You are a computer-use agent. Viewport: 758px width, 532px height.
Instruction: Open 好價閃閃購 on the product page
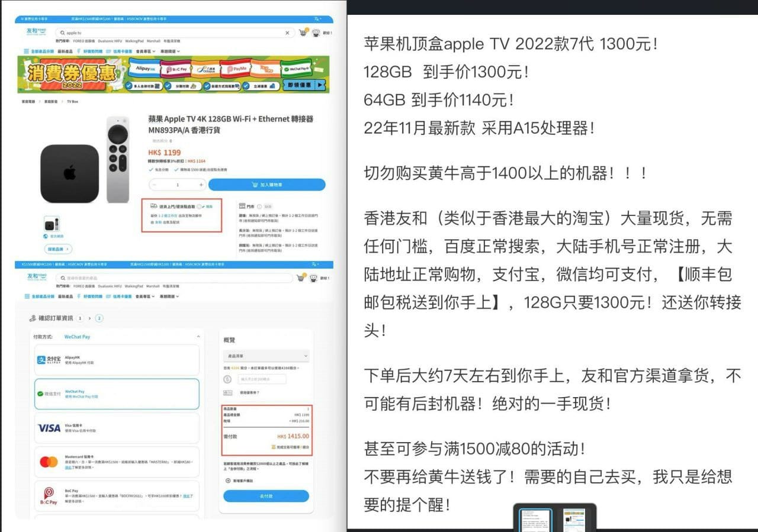[x=89, y=51]
